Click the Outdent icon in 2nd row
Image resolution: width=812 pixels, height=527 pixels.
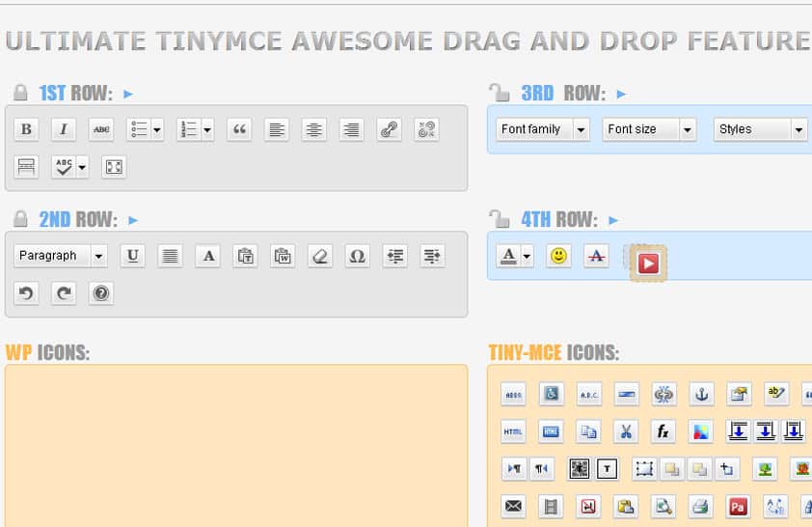click(395, 256)
